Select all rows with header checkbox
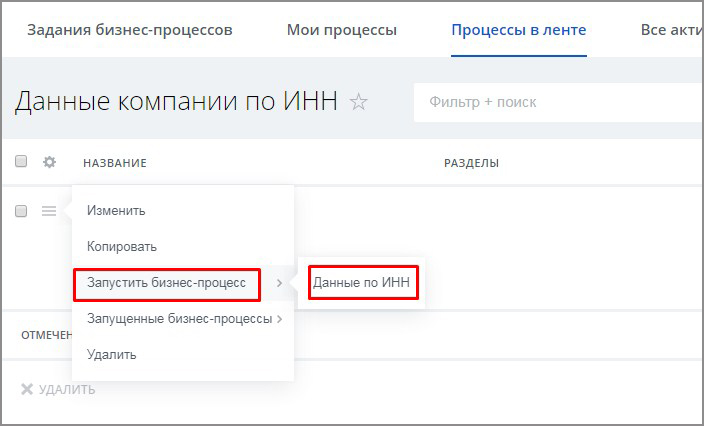The image size is (704, 426). coord(21,162)
